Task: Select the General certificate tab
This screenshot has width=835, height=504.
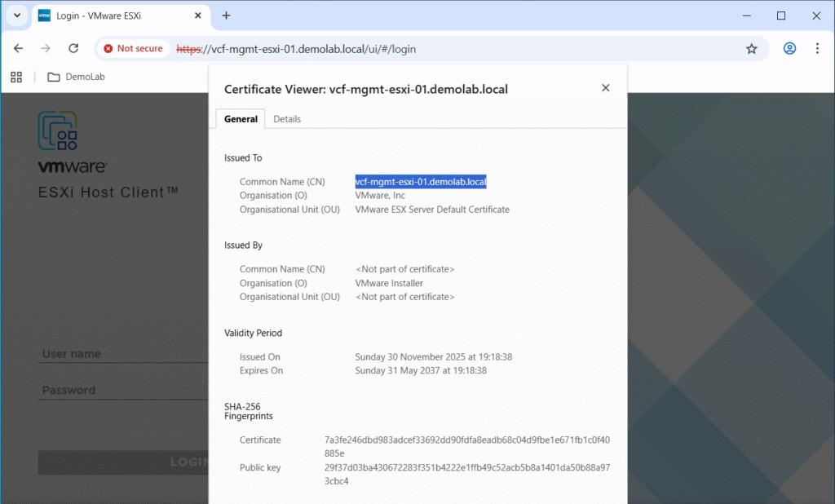Action: (x=241, y=119)
